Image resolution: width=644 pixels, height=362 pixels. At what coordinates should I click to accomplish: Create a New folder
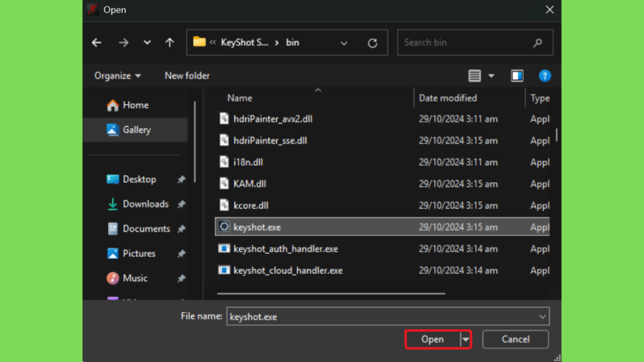(187, 76)
